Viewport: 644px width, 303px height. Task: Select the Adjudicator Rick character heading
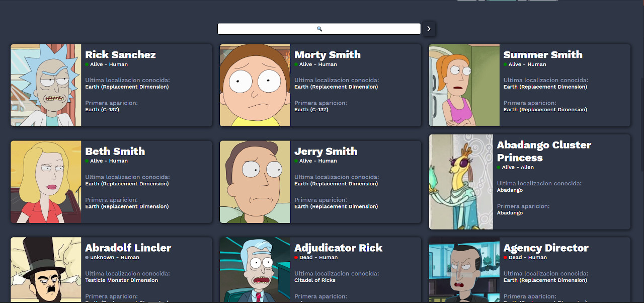point(339,248)
